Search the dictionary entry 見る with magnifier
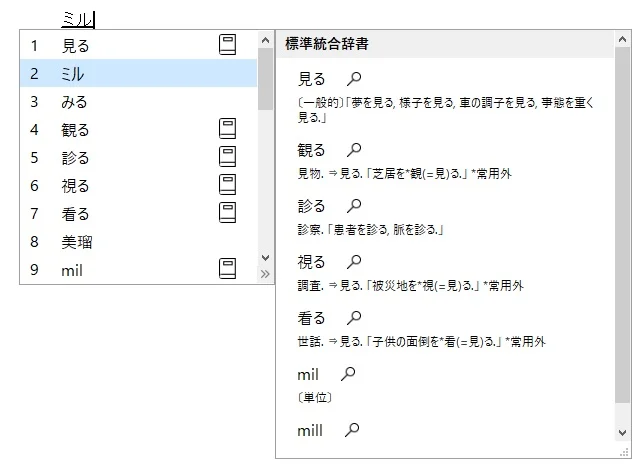This screenshot has height=470, width=640. (354, 79)
